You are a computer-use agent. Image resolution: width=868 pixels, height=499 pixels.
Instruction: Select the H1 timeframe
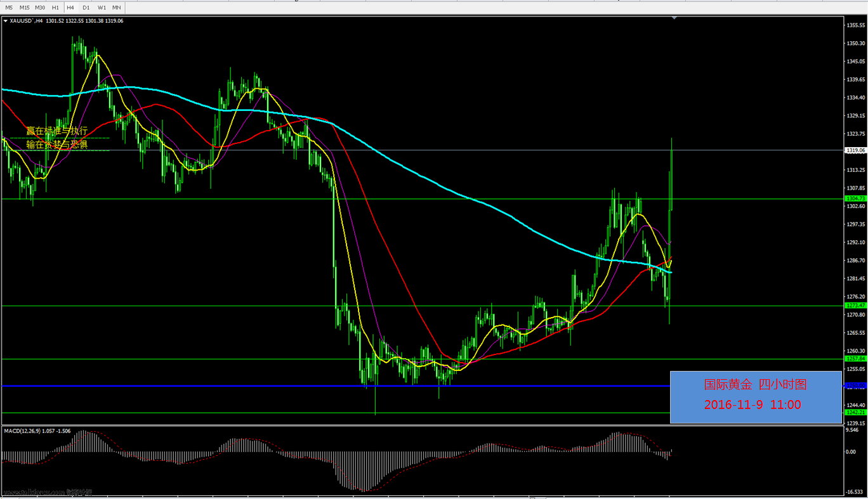point(55,8)
